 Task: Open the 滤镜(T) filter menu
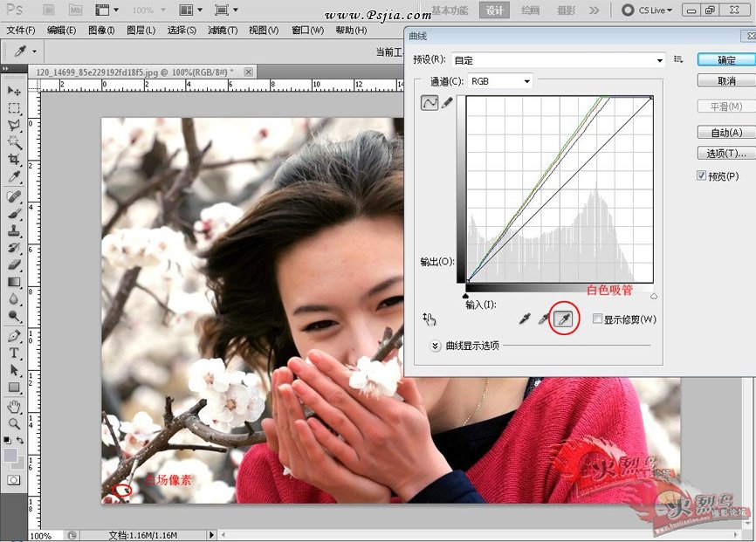[223, 30]
